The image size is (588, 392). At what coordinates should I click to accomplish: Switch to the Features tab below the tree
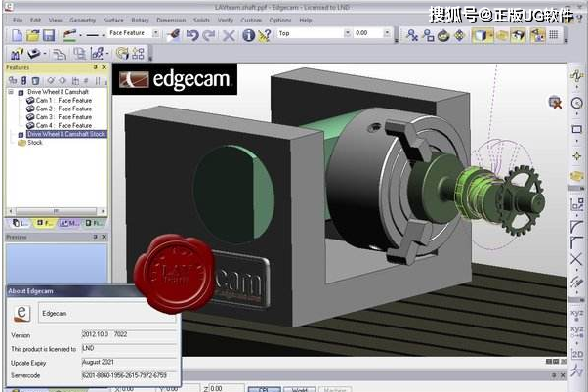[x=45, y=224]
